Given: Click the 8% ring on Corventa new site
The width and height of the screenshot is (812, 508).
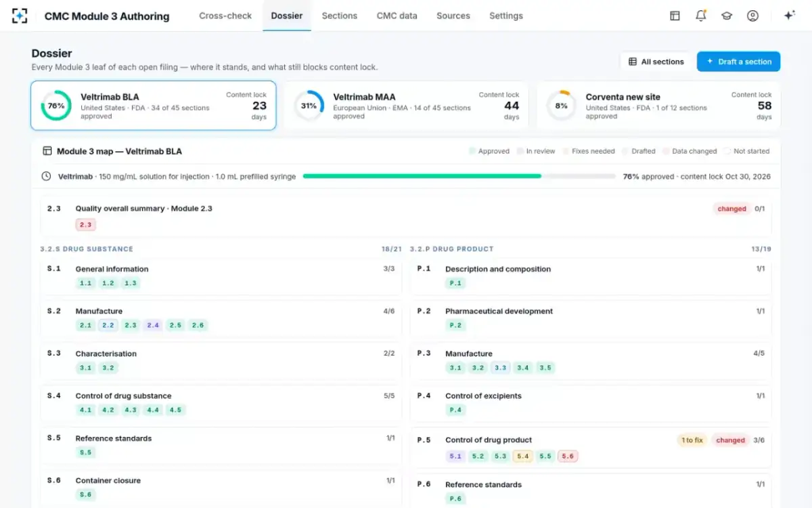Looking at the screenshot, I should [561, 106].
